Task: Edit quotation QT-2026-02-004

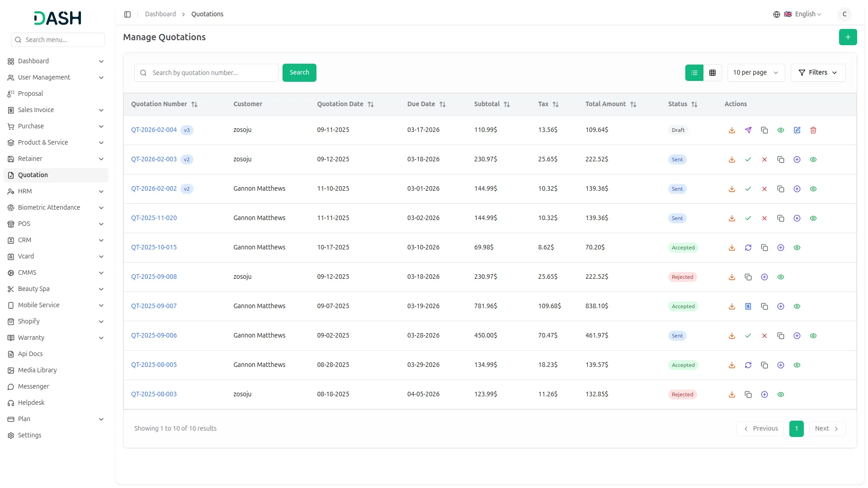Action: (x=797, y=130)
